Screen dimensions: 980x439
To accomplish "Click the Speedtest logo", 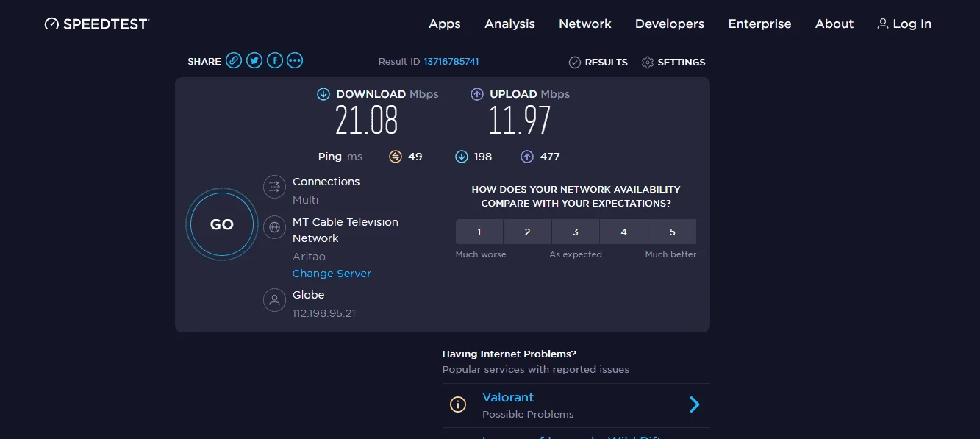I will (x=96, y=24).
